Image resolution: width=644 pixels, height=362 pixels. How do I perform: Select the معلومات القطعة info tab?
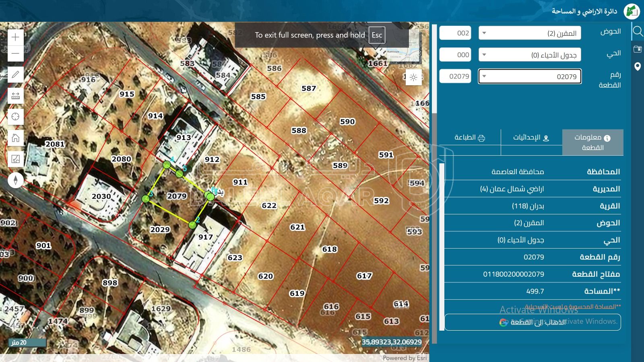592,142
